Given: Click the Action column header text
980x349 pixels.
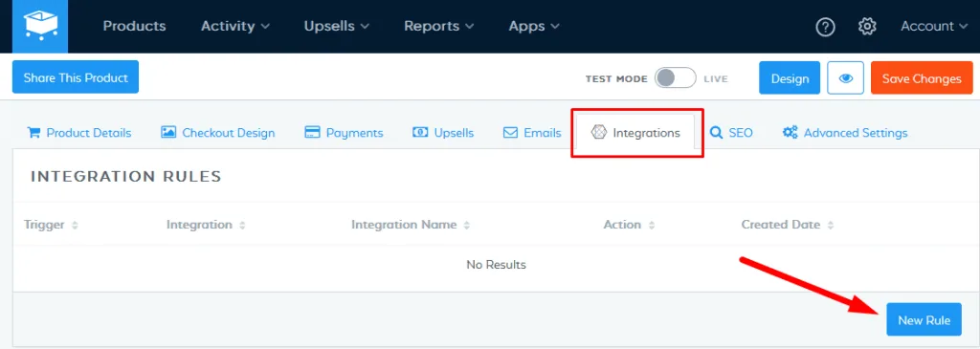Looking at the screenshot, I should (622, 225).
